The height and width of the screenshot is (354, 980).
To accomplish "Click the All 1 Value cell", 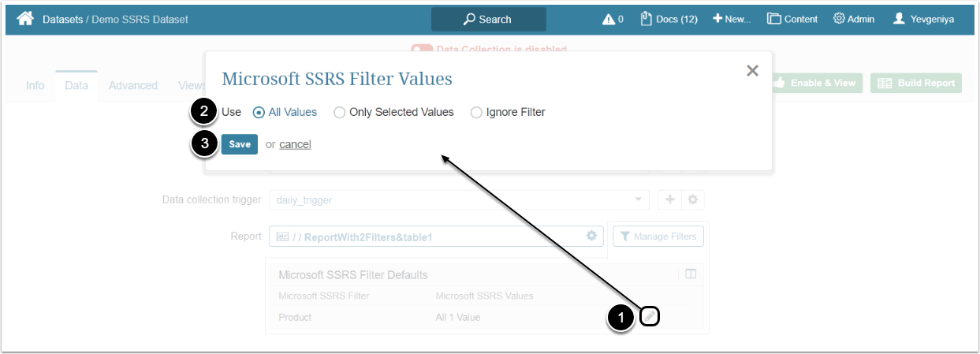I will 458,318.
